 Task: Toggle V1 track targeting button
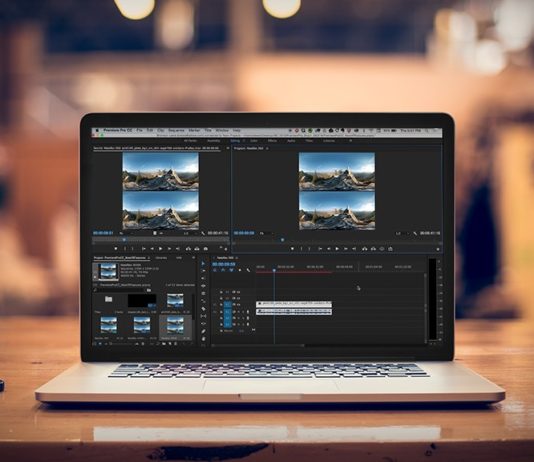click(x=227, y=305)
